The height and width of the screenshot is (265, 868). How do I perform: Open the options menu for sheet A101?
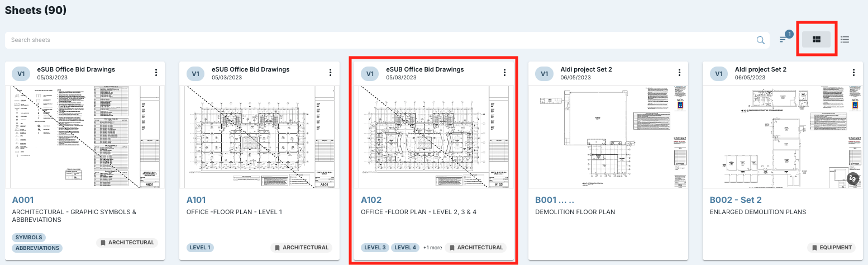330,73
